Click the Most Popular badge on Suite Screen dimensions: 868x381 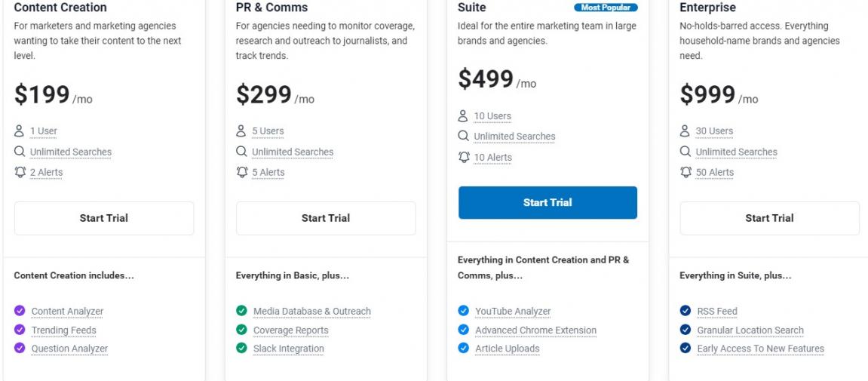[606, 8]
